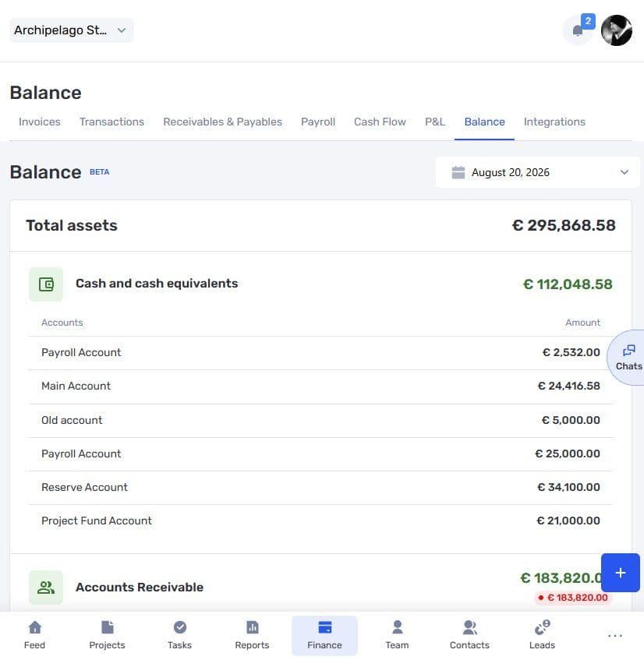Open the Integrations tab

point(554,122)
